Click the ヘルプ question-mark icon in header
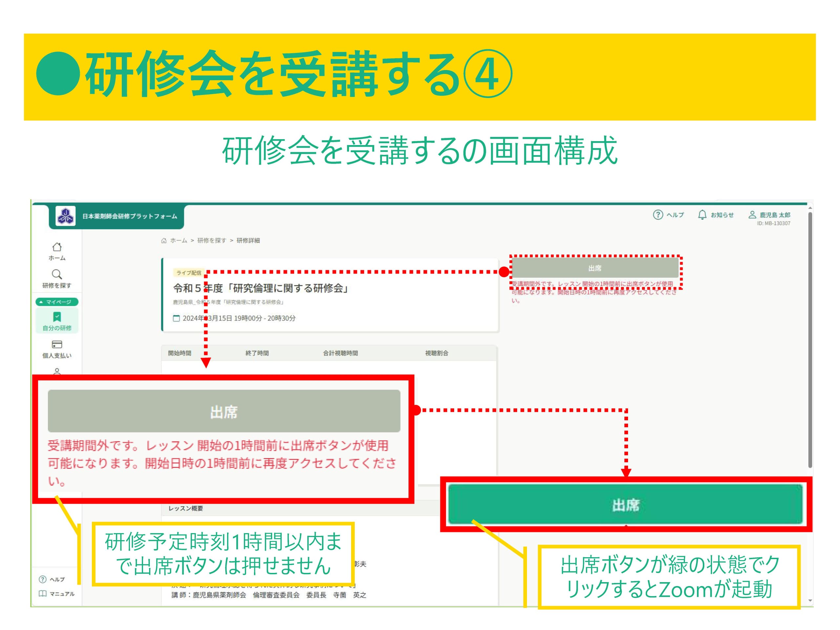Image resolution: width=840 pixels, height=630 pixels. point(658,215)
